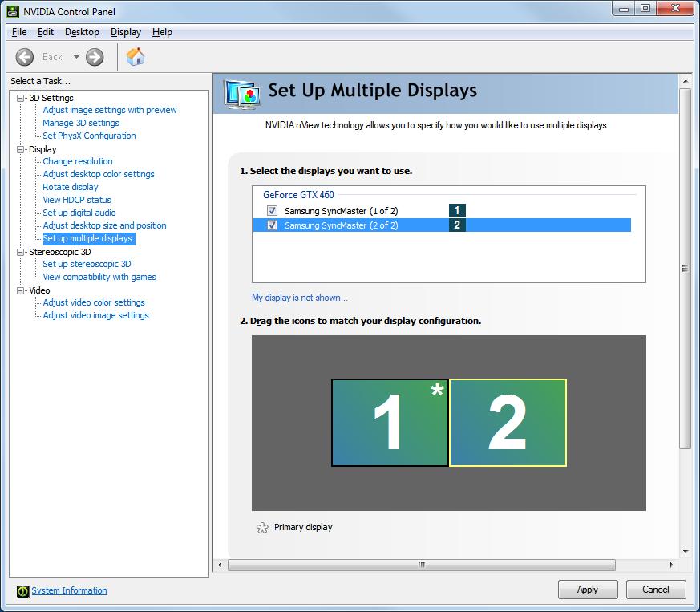Open Change resolution task

click(78, 161)
